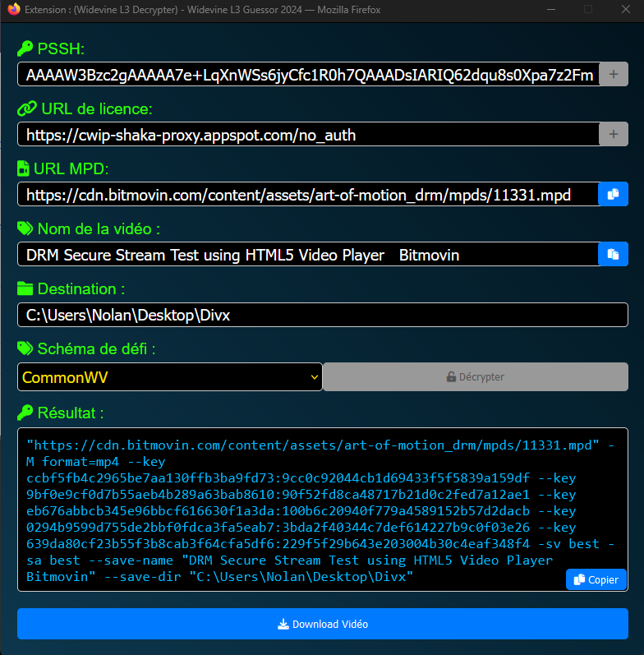The width and height of the screenshot is (644, 655).
Task: Click the folder icon beside Destination
Action: pos(25,288)
